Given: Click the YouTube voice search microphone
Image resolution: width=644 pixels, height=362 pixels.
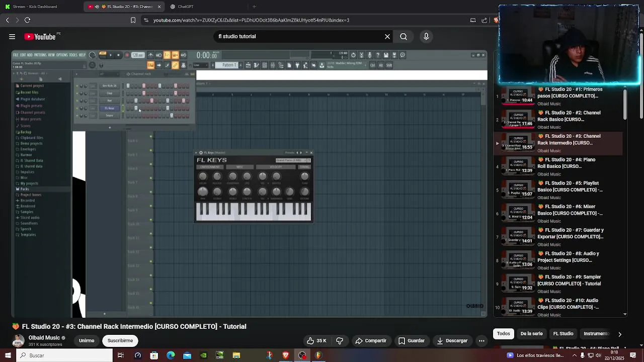Looking at the screenshot, I should click(426, 36).
